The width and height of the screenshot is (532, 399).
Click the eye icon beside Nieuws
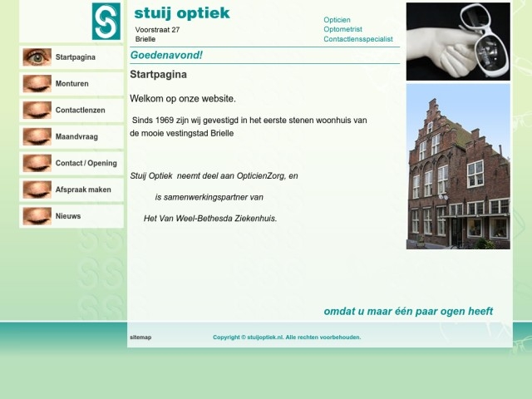click(37, 216)
